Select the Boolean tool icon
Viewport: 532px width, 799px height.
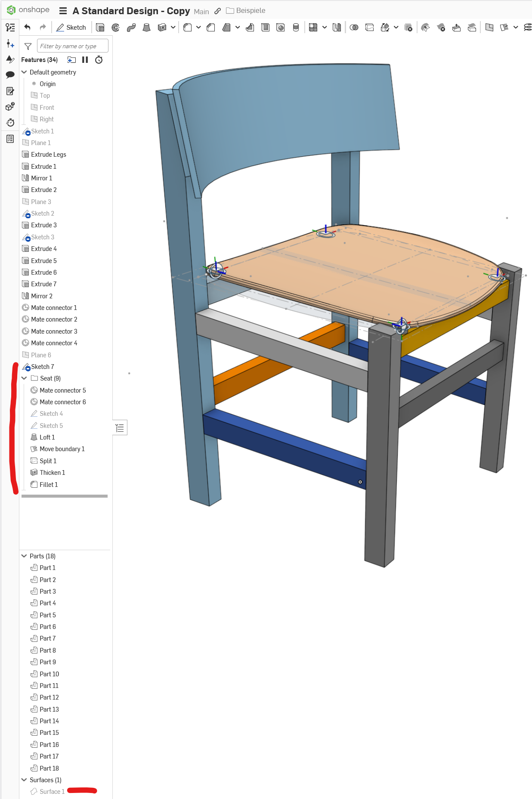click(x=354, y=28)
